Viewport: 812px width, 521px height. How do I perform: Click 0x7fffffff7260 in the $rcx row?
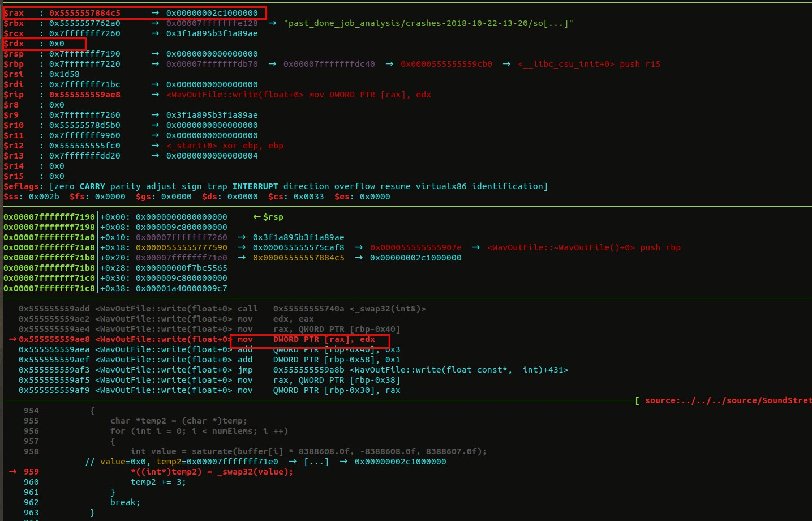85,33
